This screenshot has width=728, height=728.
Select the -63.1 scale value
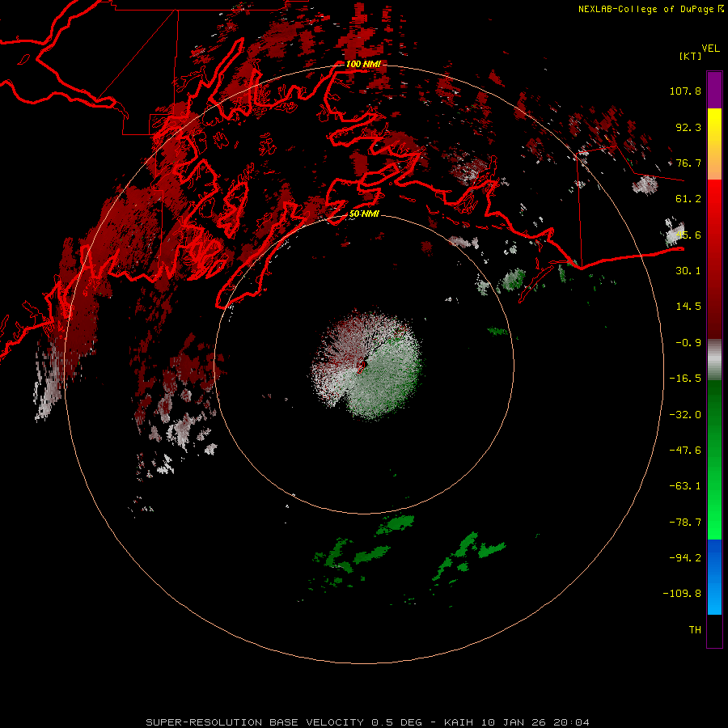[x=685, y=486]
